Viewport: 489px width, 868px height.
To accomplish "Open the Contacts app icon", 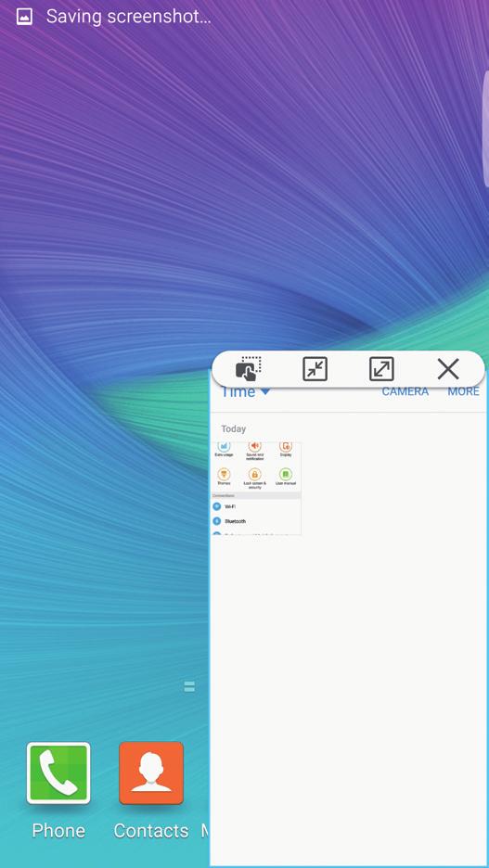I will click(151, 773).
